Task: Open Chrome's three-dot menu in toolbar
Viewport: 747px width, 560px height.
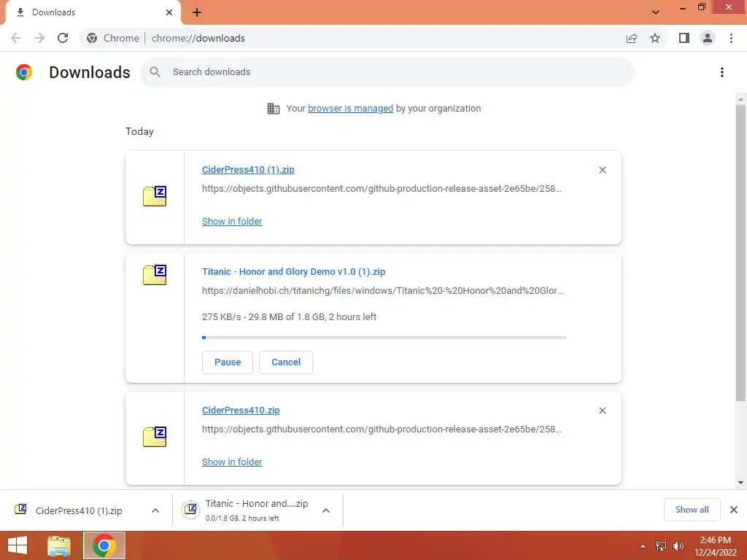Action: 731,38
